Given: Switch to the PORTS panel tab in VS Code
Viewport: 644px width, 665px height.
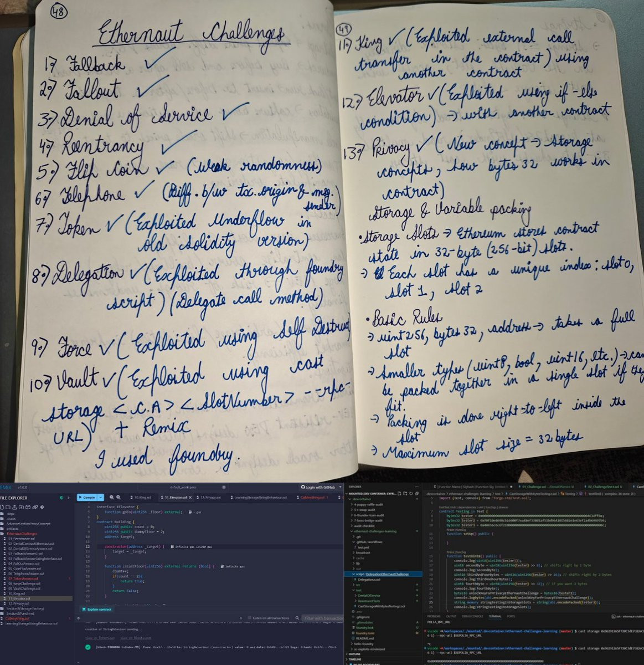Looking at the screenshot, I should (x=510, y=616).
